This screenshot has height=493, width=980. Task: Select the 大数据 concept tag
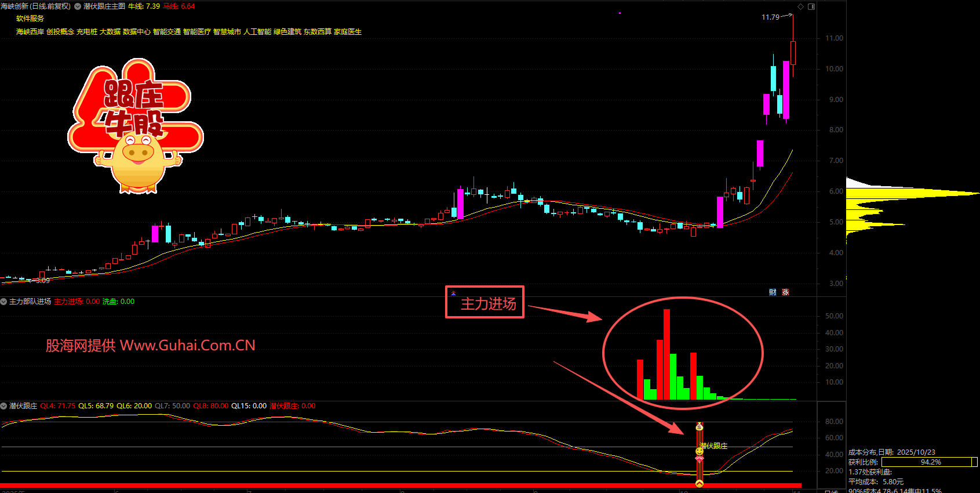(x=110, y=32)
